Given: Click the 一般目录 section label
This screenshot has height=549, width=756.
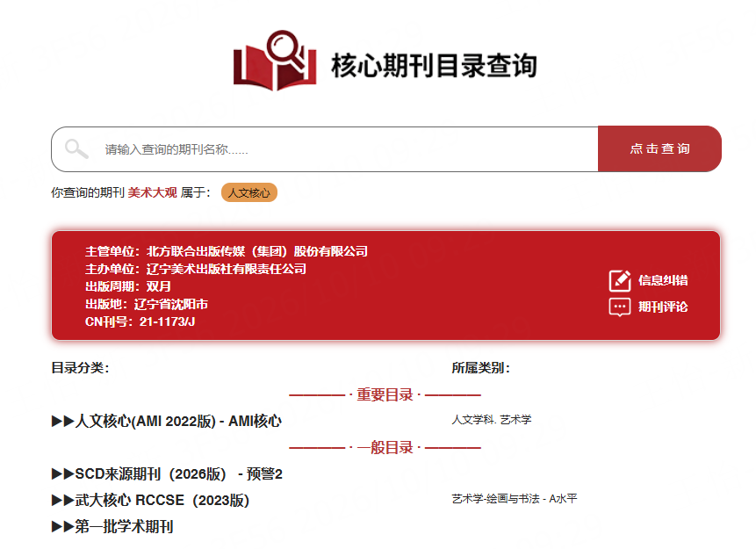Looking at the screenshot, I should pyautogui.click(x=385, y=448).
